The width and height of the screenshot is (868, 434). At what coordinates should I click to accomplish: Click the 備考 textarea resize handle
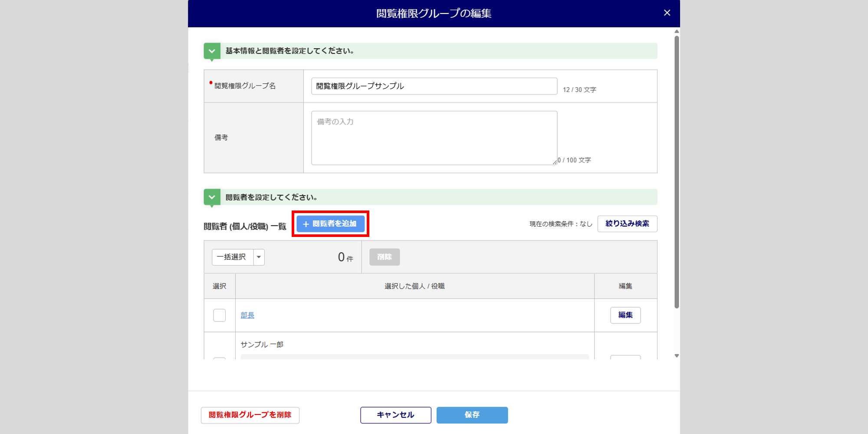click(555, 162)
